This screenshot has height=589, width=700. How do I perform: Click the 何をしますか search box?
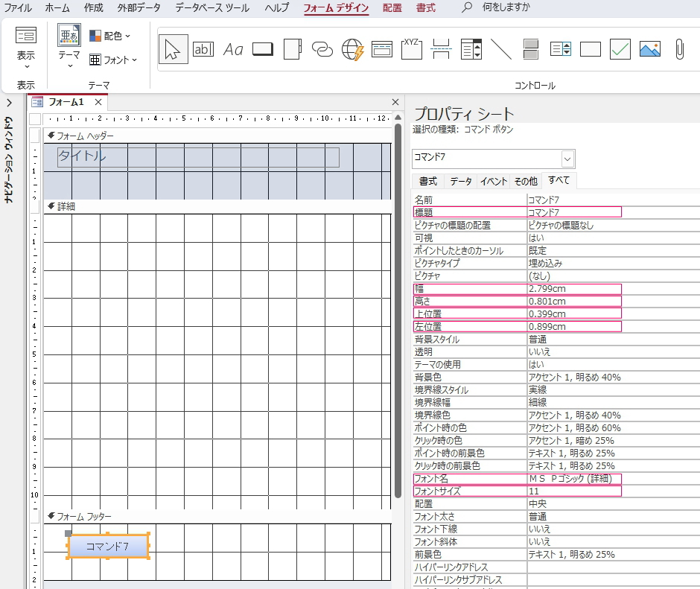(506, 8)
